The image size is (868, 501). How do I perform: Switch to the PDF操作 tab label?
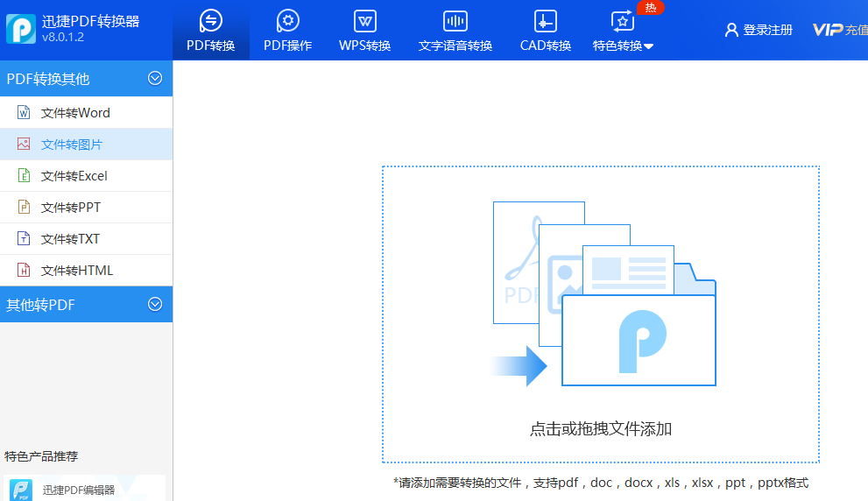click(x=288, y=46)
